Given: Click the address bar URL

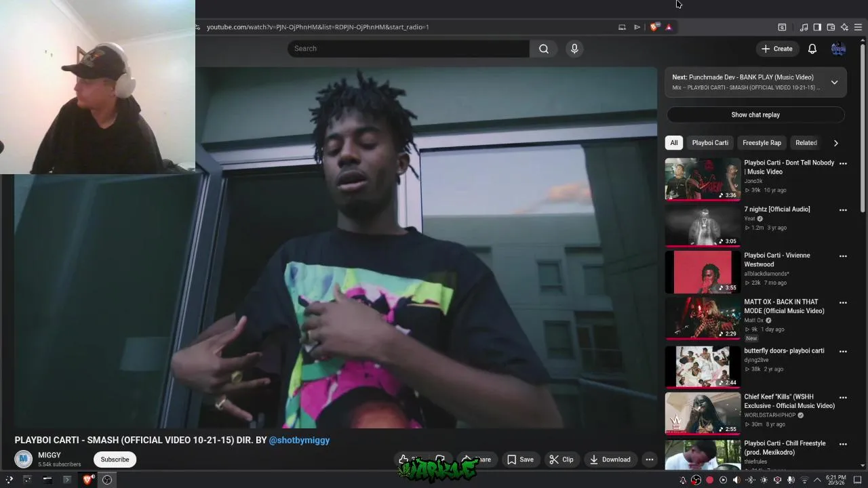Looking at the screenshot, I should click(x=317, y=27).
